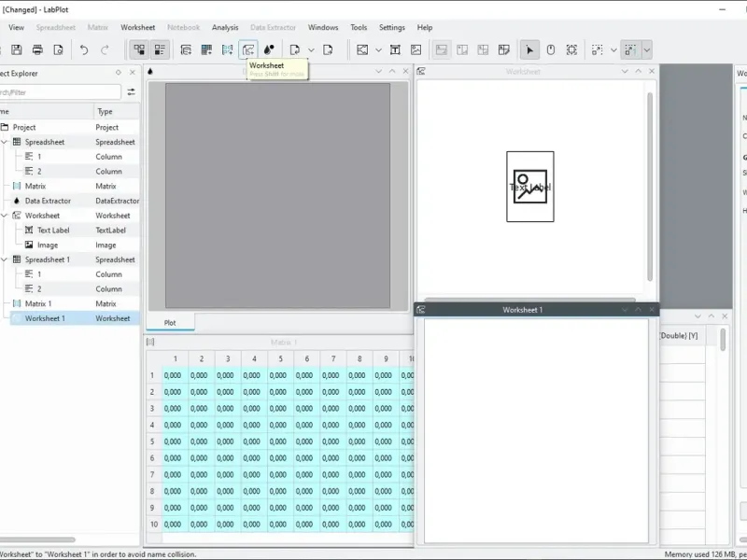The height and width of the screenshot is (560, 747).
Task: Add a new Spreadsheet via toolbar icon
Action: tap(206, 50)
